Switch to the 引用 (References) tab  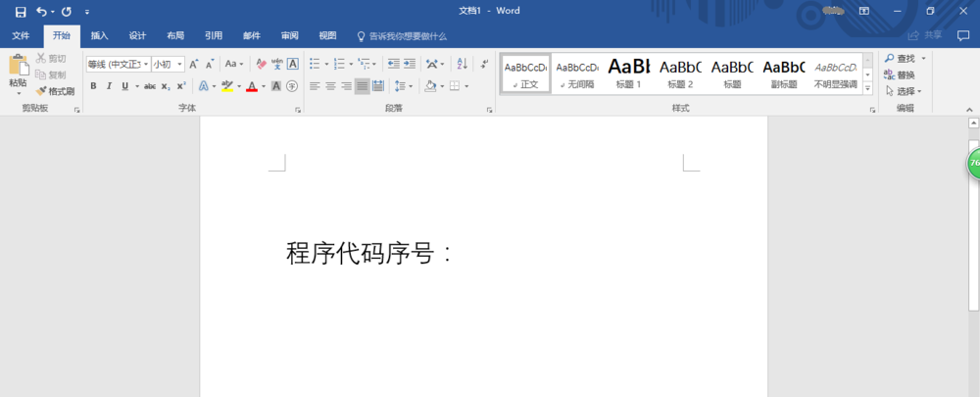point(214,35)
